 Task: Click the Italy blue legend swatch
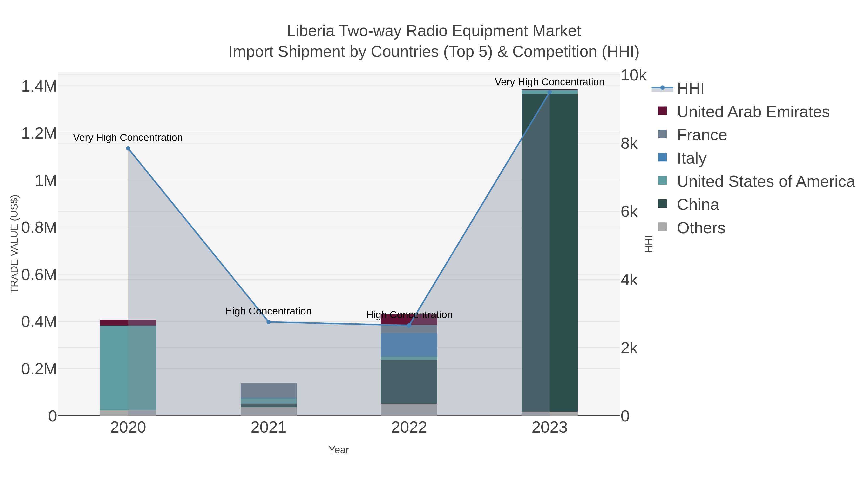(662, 157)
